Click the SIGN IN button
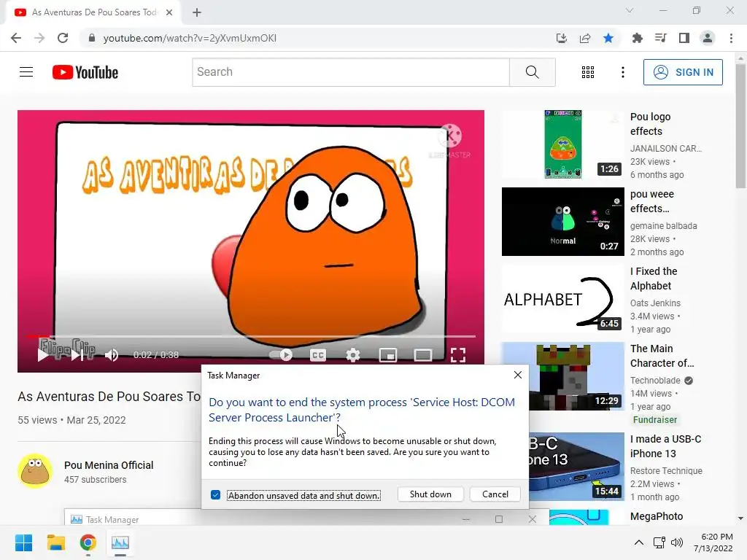This screenshot has width=747, height=560. tap(683, 72)
